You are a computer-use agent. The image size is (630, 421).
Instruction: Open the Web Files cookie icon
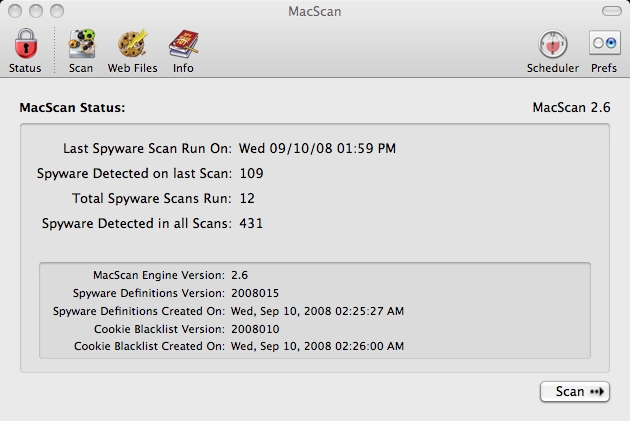[132, 44]
